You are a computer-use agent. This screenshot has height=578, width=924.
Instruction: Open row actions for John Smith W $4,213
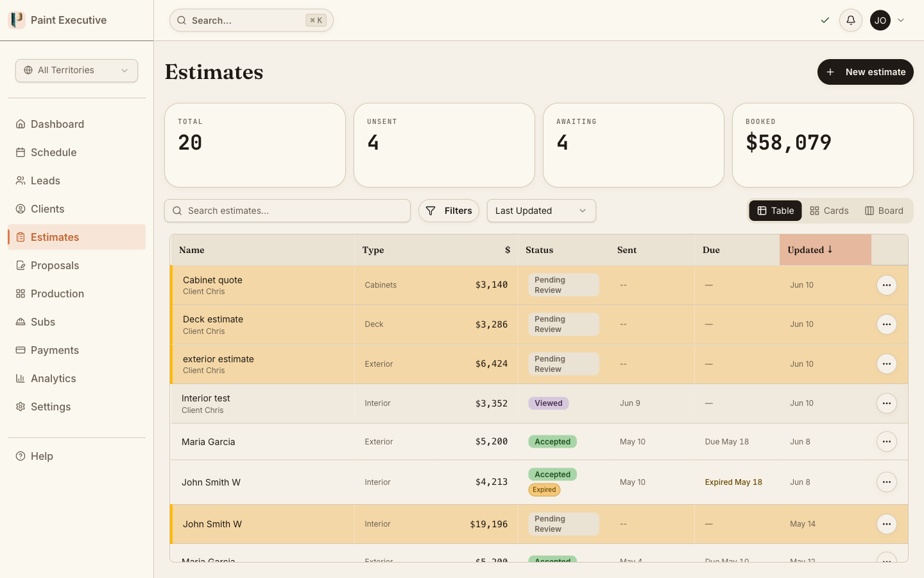(887, 482)
